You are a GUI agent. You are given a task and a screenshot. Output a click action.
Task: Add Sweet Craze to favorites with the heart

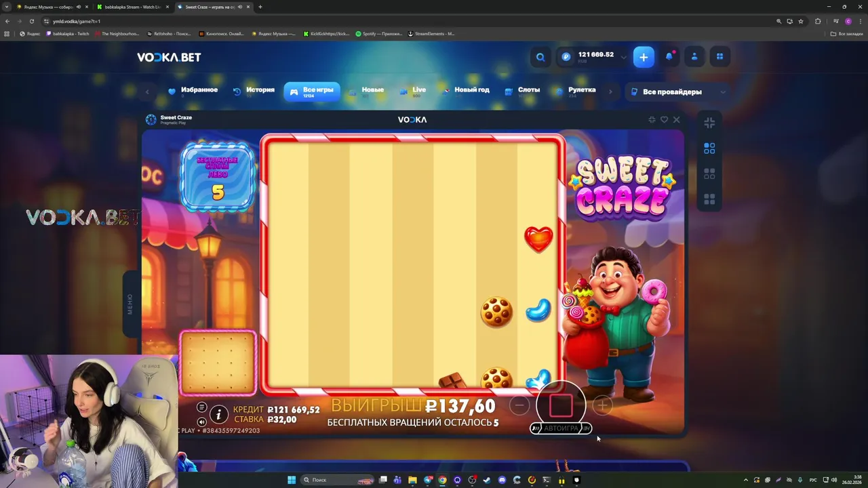pos(664,119)
